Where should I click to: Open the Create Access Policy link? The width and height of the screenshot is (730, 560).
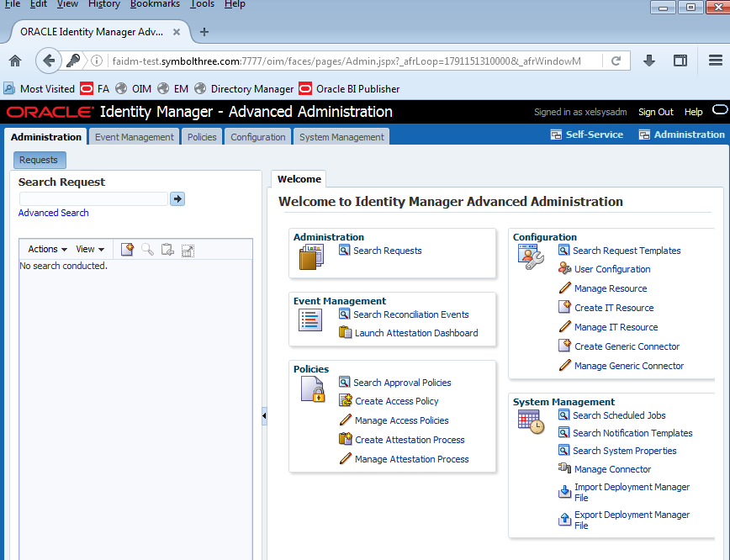click(x=396, y=401)
